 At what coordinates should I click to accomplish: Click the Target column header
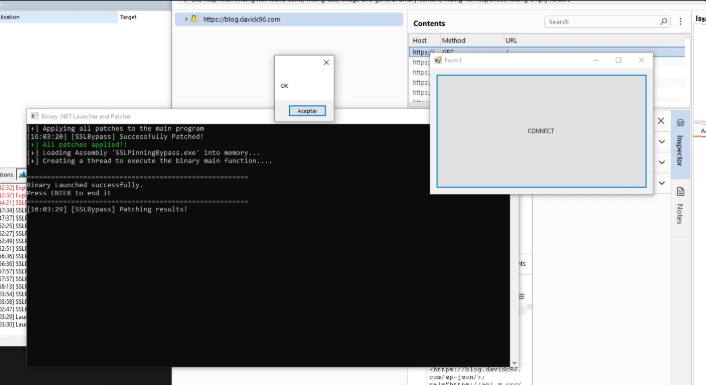(x=128, y=17)
